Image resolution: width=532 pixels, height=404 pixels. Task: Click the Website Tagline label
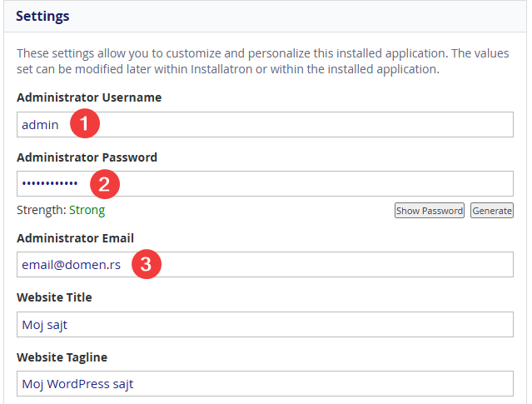(x=61, y=357)
